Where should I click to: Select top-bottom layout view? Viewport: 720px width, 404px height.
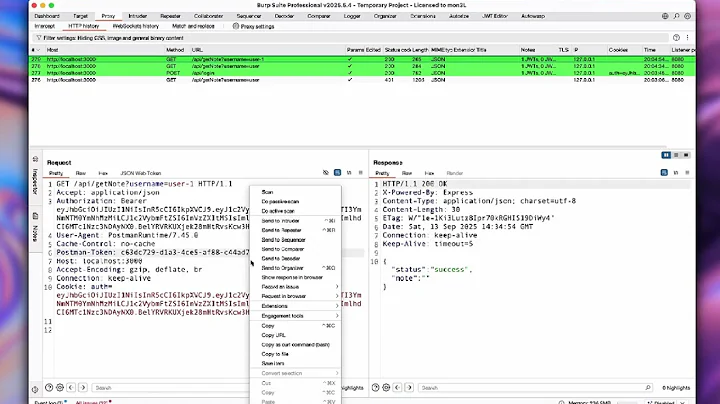tap(676, 155)
